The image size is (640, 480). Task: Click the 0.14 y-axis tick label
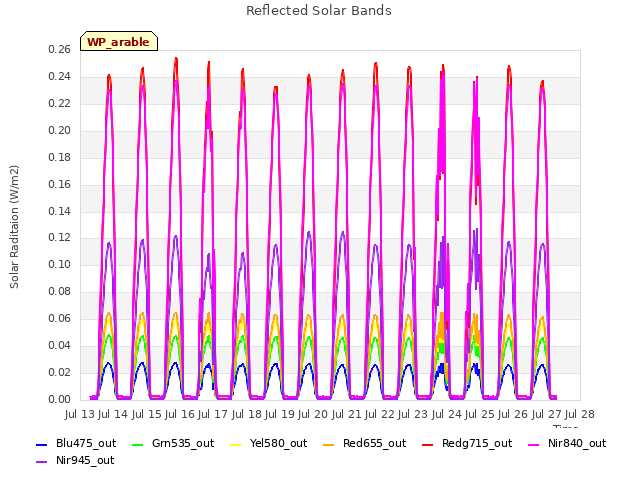click(59, 211)
